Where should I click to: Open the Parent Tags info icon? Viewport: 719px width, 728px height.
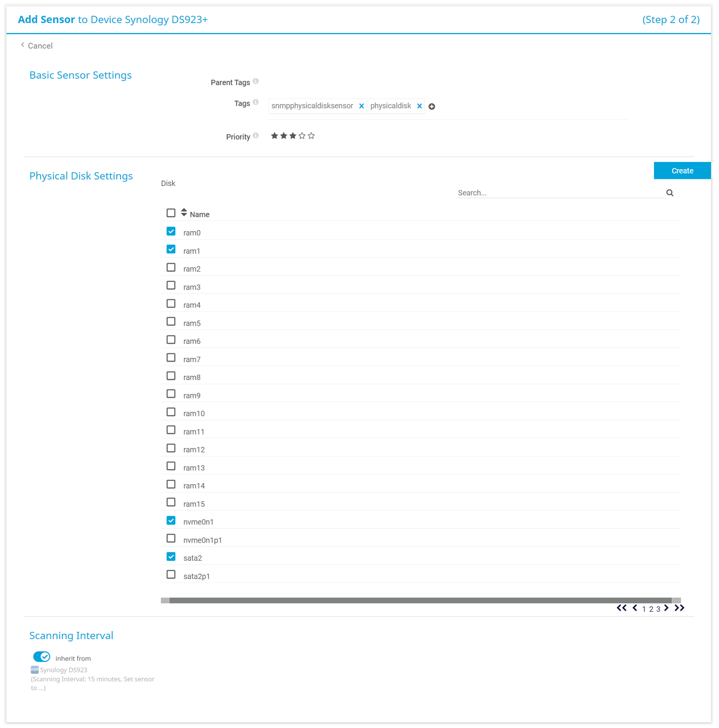click(x=256, y=81)
